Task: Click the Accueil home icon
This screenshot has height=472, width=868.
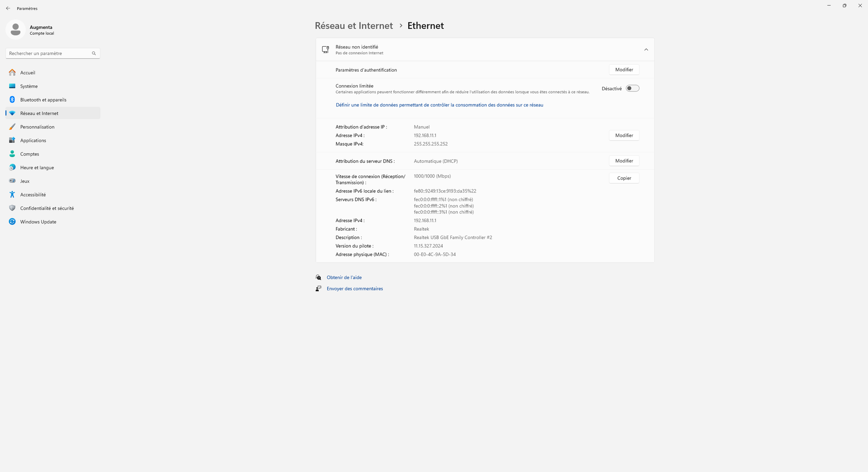Action: 12,72
